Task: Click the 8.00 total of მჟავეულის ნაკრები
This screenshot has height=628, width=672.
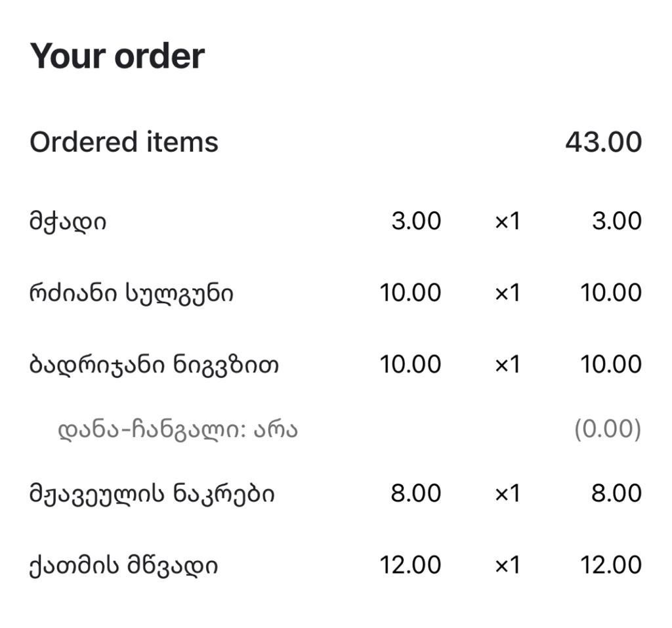Action: point(616,493)
